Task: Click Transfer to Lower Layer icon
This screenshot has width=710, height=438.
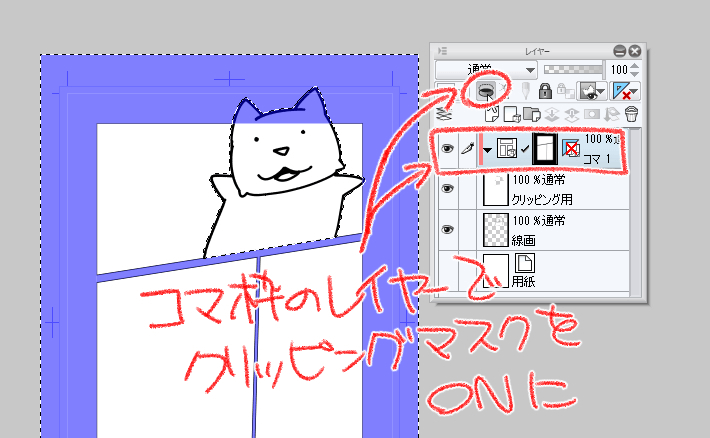Action: 552,114
